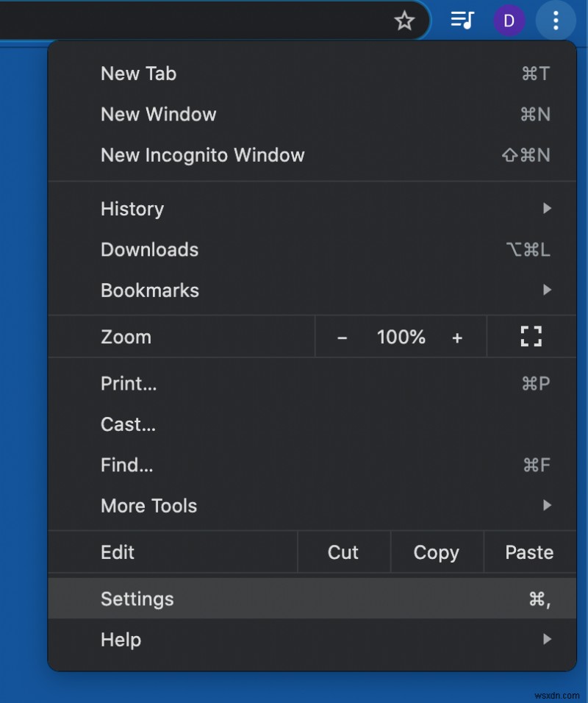This screenshot has width=588, height=703.
Task: Enter fullscreen mode via Zoom row icon
Action: pos(531,337)
